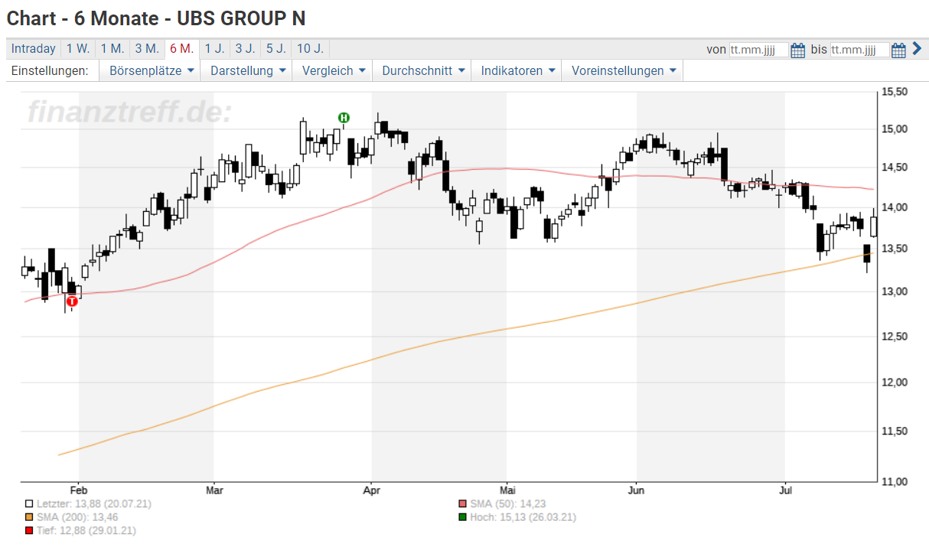929x560 pixels.
Task: Click the 'Apr' label on the time axis
Action: click(x=372, y=489)
